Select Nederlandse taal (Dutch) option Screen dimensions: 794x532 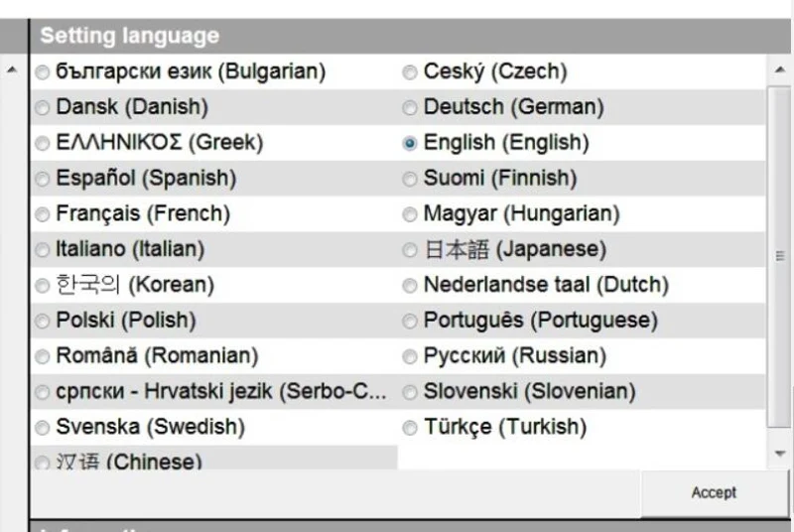(410, 286)
